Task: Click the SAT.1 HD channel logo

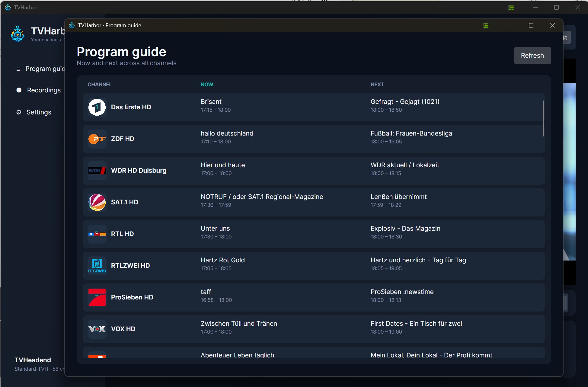Action: pyautogui.click(x=97, y=202)
